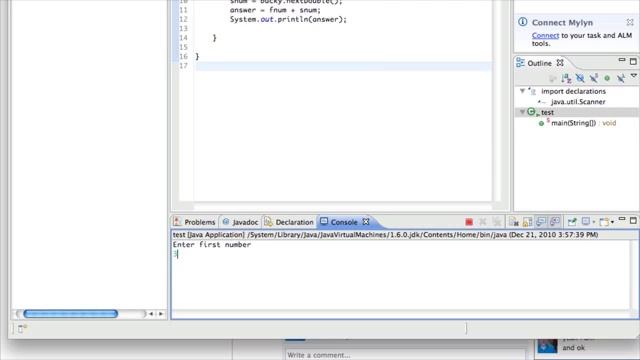640x360 pixels.
Task: Toggle Show Console When Standard Error Changes
Action: (555, 222)
